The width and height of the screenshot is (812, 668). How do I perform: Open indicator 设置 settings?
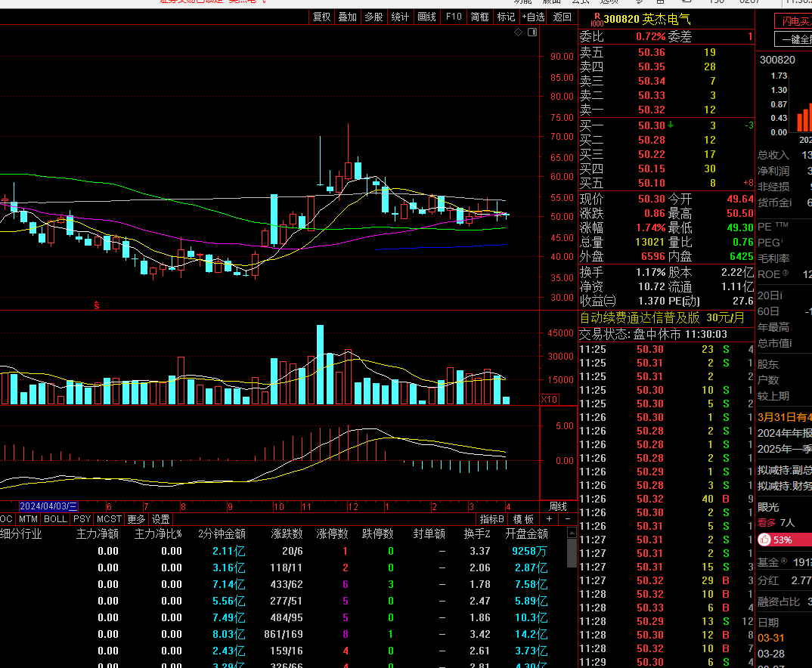(x=160, y=519)
